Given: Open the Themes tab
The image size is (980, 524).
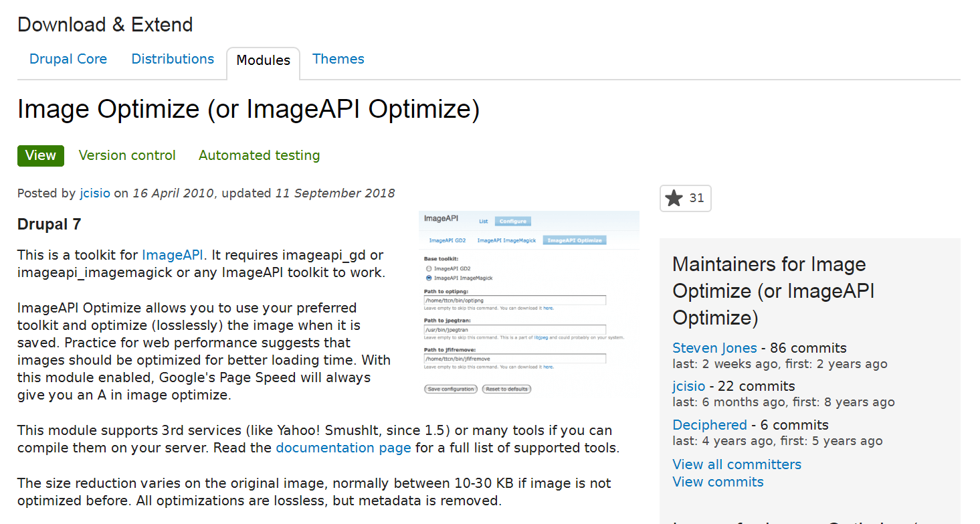Looking at the screenshot, I should [x=338, y=59].
